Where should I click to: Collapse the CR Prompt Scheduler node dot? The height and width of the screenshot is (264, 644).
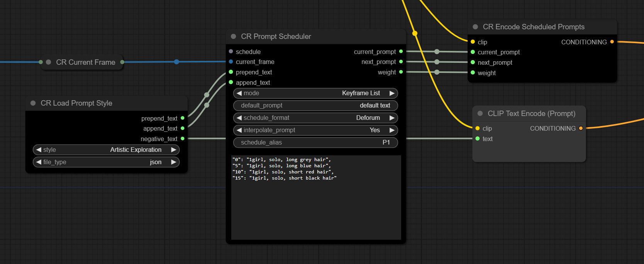[x=233, y=36]
